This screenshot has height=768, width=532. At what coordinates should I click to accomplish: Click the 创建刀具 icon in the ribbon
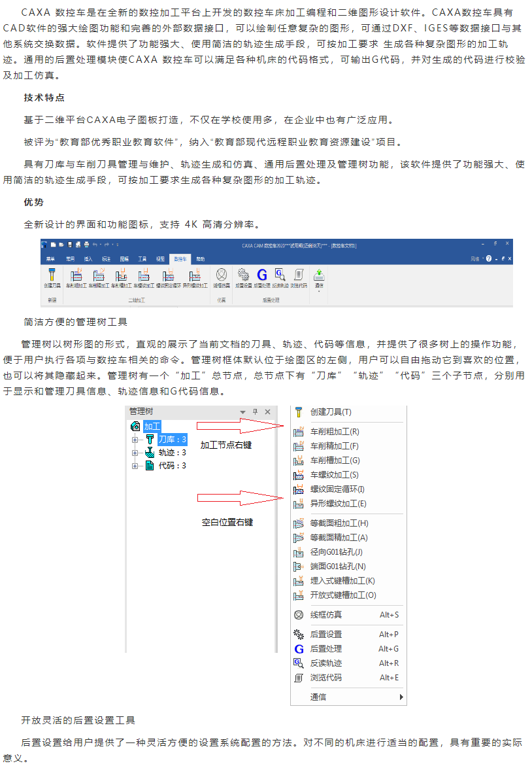coord(52,277)
